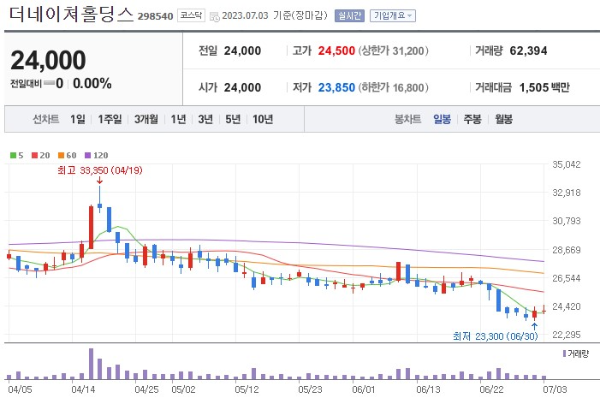Click the 고가 value 24,500

(x=337, y=51)
